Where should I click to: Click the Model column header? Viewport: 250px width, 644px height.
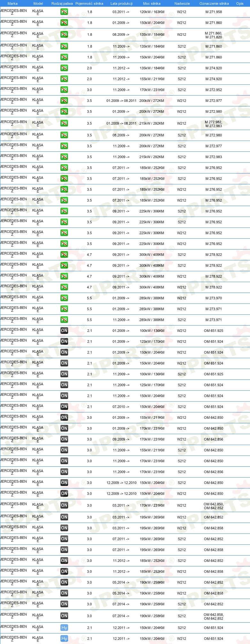[x=38, y=4]
